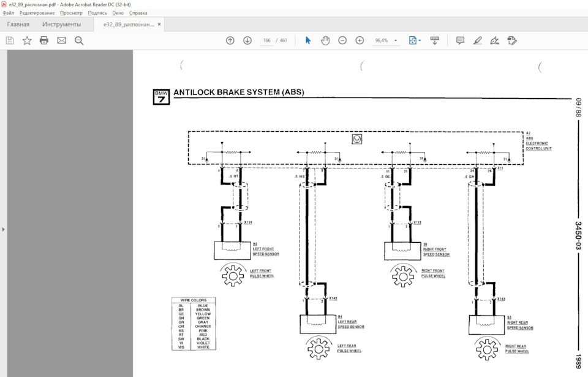This screenshot has width=588, height=377.
Task: Open the 96,4% zoom level dropdown
Action: (x=386, y=40)
